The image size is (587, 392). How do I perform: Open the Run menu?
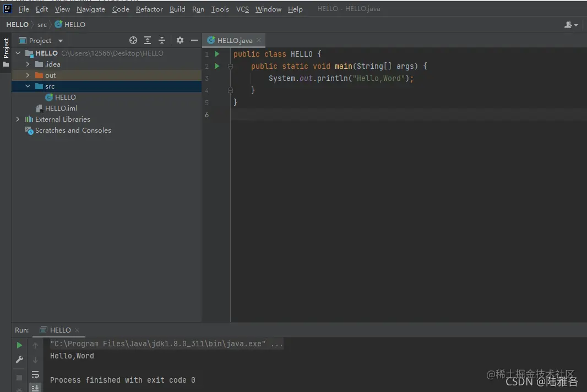(198, 9)
